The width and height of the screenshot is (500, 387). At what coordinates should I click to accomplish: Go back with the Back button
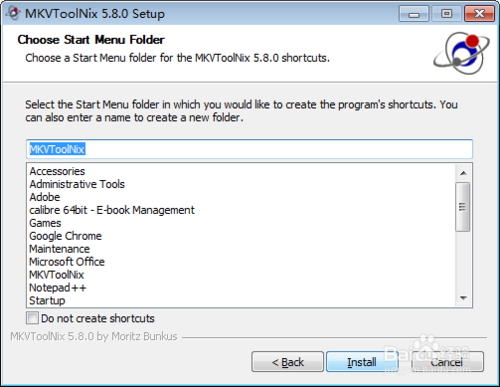coord(288,362)
